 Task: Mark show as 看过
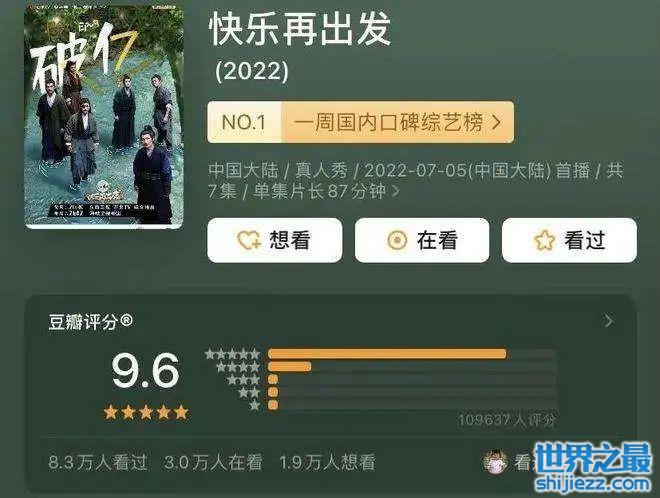pos(569,240)
